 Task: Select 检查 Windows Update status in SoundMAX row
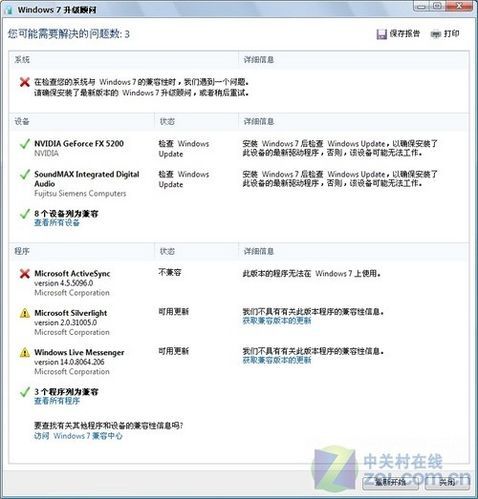pos(184,179)
